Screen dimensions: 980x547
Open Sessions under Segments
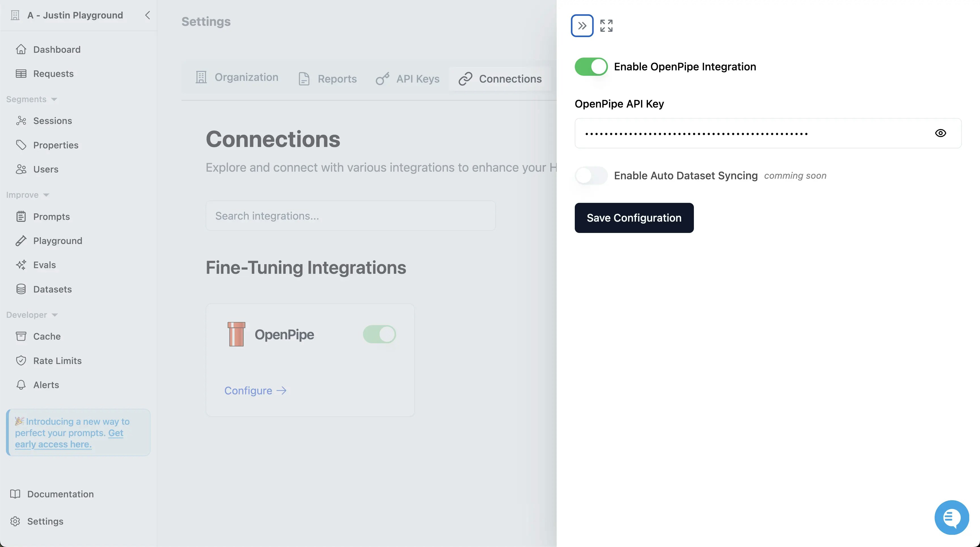click(53, 121)
